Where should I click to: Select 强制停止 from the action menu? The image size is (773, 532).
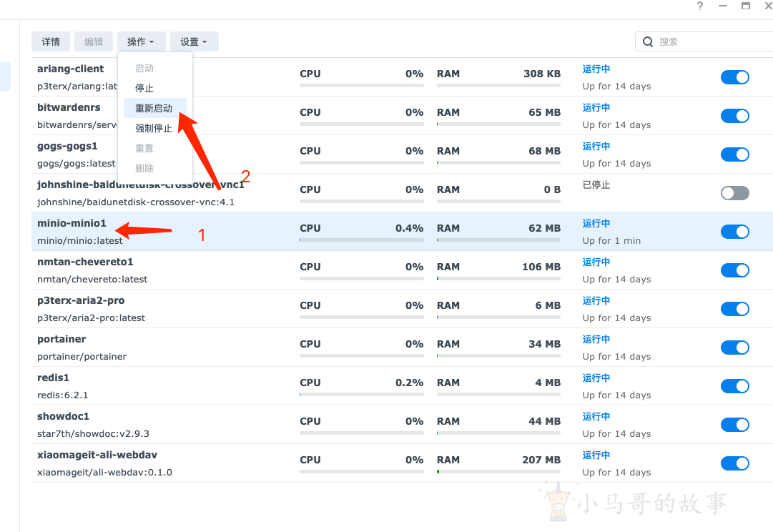[x=154, y=129]
